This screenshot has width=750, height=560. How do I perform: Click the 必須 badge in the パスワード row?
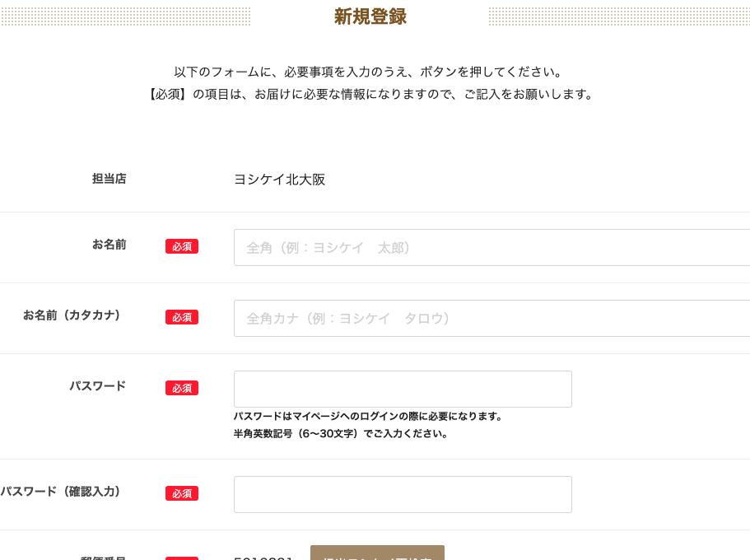182,388
